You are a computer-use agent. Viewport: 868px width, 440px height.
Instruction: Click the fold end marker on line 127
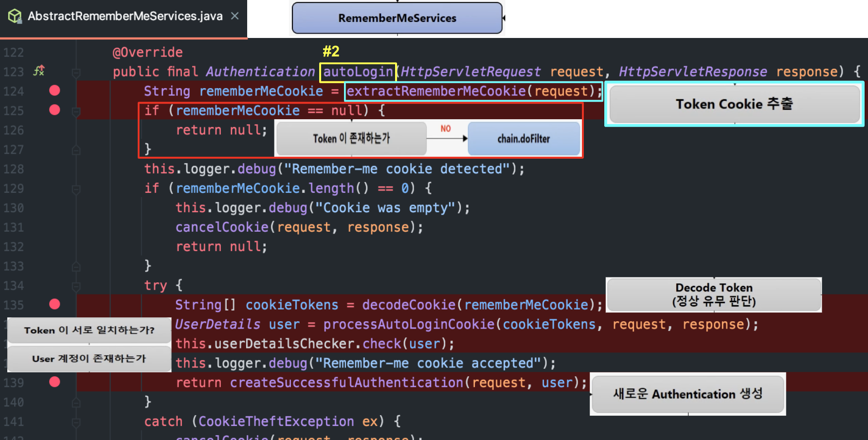(x=76, y=150)
